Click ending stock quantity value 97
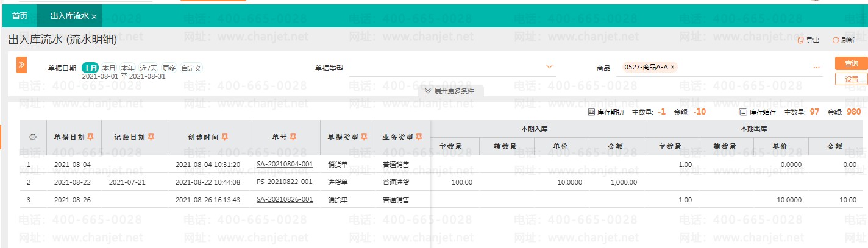Screen dimensions: 868x248 tap(815, 112)
